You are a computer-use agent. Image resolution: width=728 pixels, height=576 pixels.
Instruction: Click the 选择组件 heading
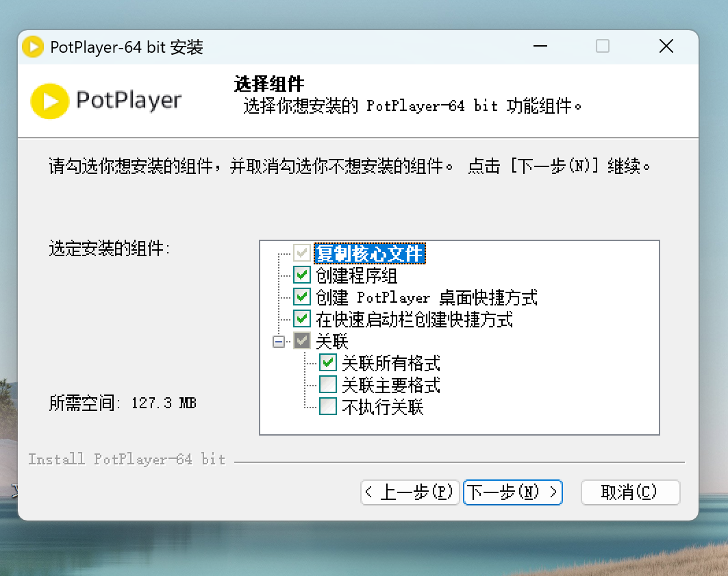(269, 84)
